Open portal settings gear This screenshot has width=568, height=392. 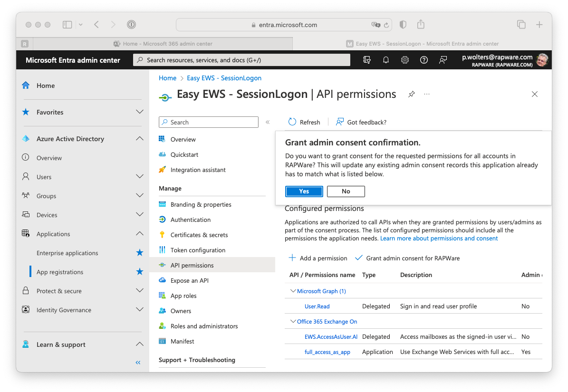tap(404, 60)
